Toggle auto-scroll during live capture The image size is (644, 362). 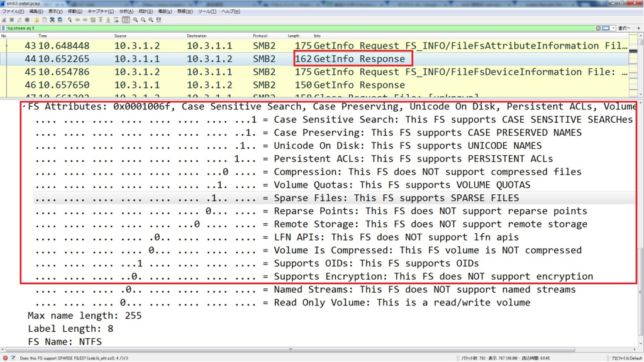coord(116,19)
